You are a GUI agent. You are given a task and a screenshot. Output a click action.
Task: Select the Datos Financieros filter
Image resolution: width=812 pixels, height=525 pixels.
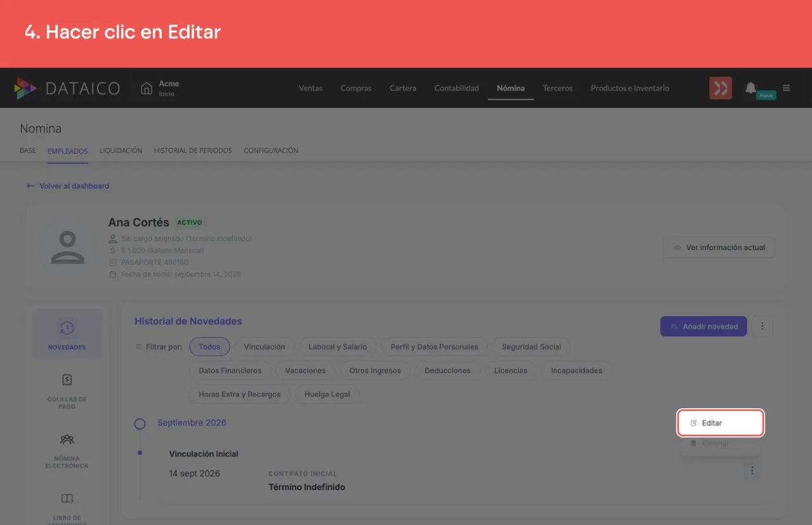click(230, 371)
